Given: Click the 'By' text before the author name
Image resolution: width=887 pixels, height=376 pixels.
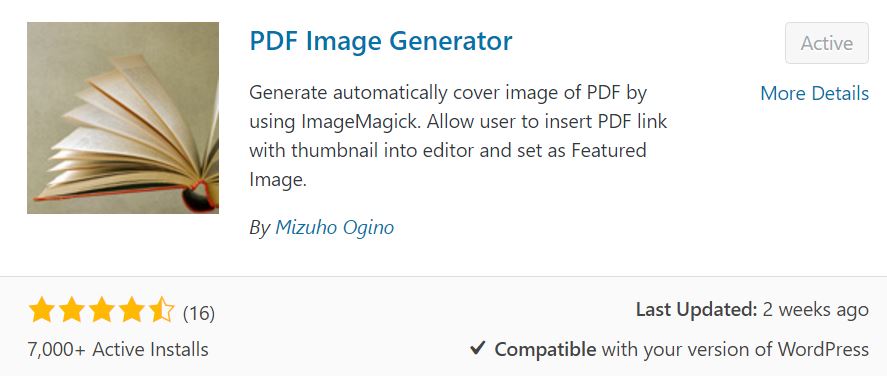Looking at the screenshot, I should click(x=260, y=228).
